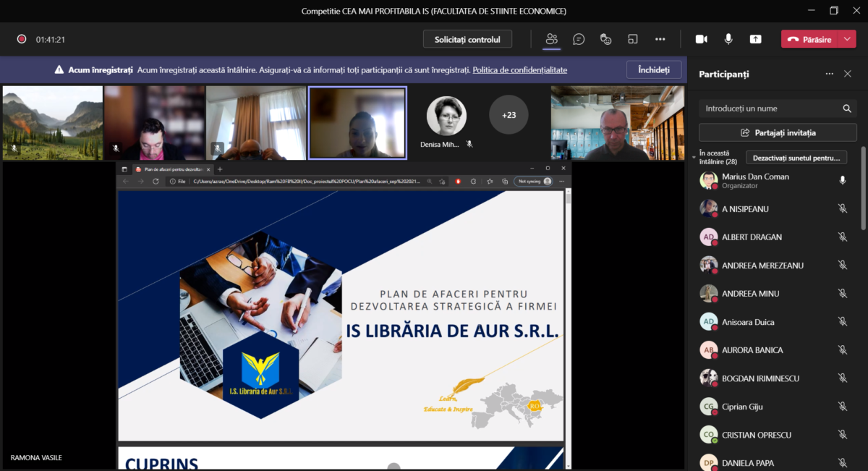
Task: Open the reactions and raise hand menu
Action: tap(606, 39)
